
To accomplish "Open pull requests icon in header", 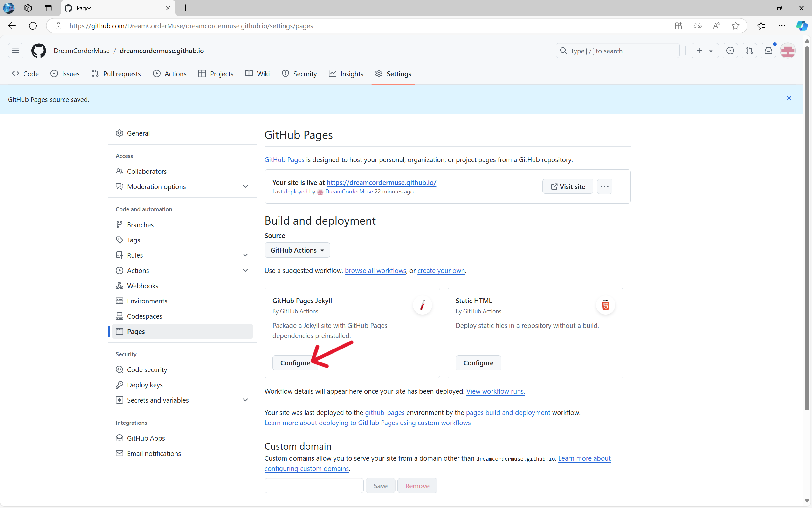I will click(x=749, y=51).
